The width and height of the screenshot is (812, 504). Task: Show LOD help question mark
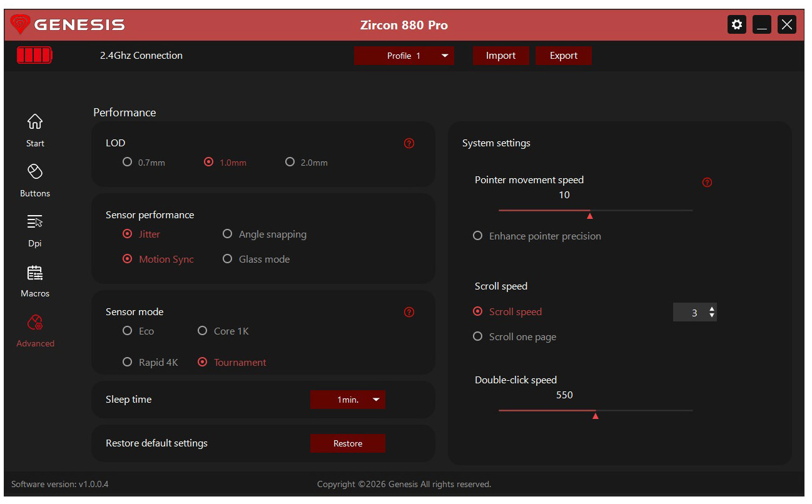(x=409, y=143)
